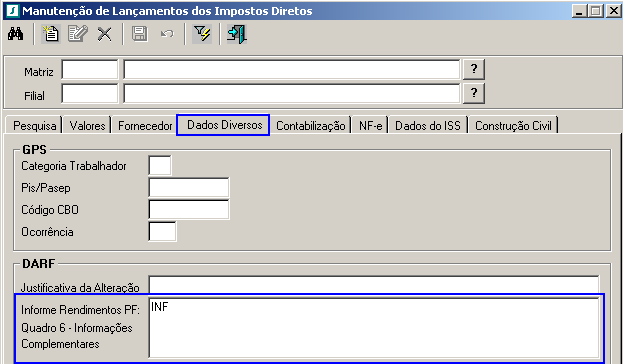Click the Ocorrência input field
This screenshot has width=623, height=364.
(162, 232)
